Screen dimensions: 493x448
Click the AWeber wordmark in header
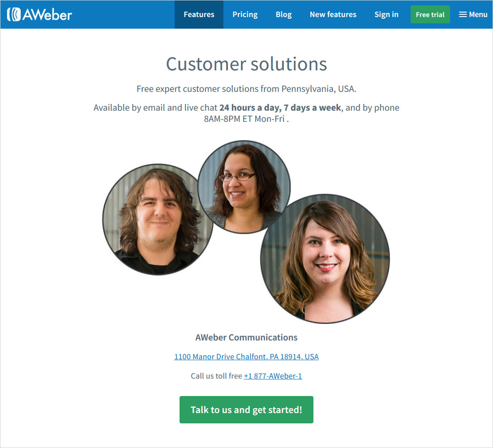point(47,15)
